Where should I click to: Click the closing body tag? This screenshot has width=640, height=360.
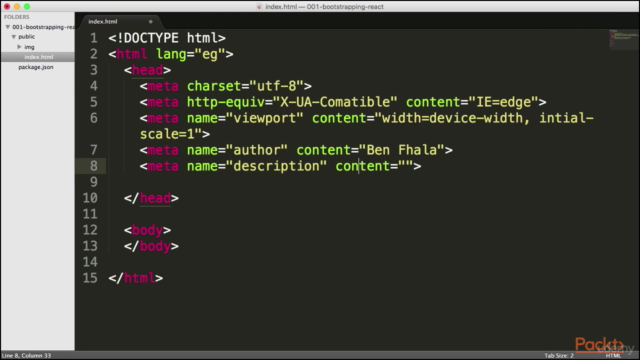click(x=151, y=246)
